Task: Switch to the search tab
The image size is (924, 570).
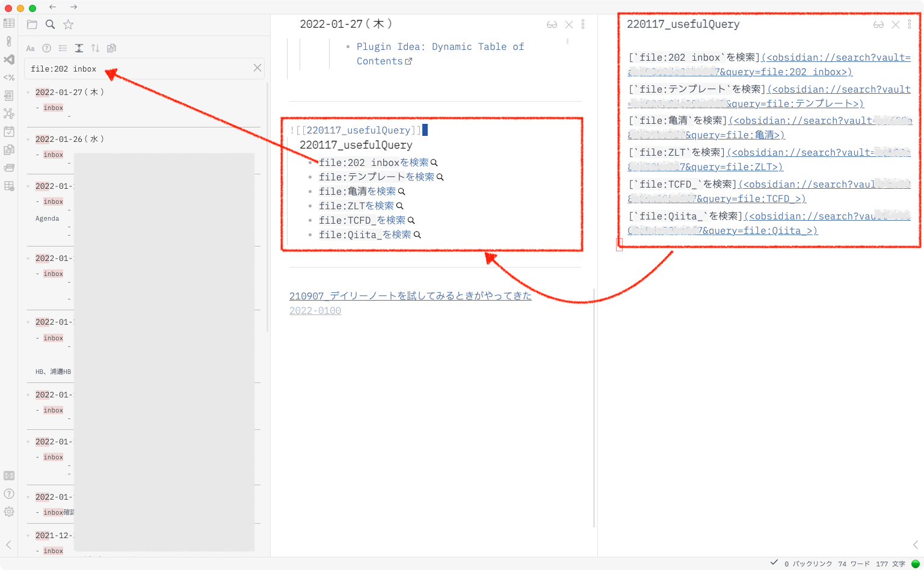Action: pyautogui.click(x=51, y=25)
